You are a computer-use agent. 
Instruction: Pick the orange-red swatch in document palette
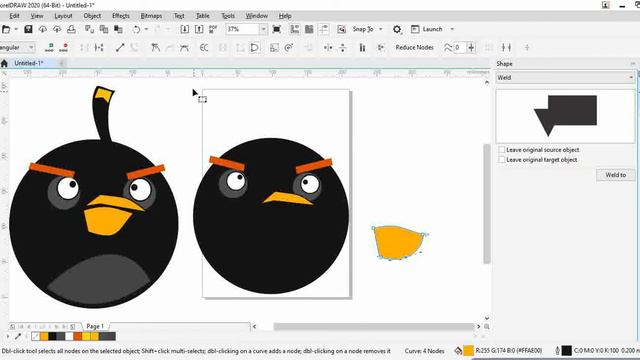click(x=78, y=336)
